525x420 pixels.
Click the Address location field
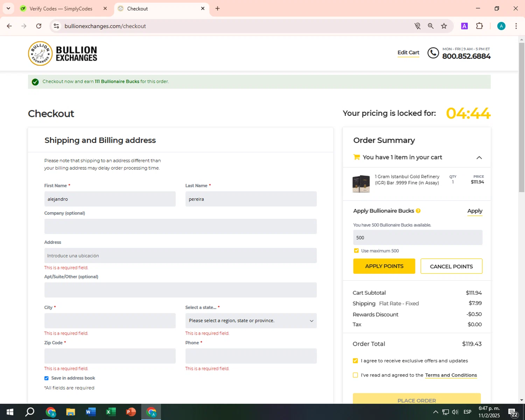click(x=181, y=255)
